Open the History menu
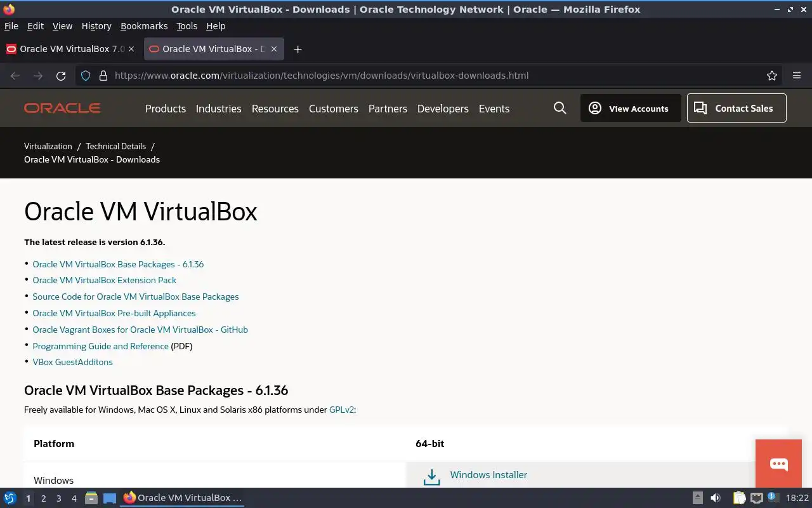This screenshot has height=508, width=812. point(96,26)
